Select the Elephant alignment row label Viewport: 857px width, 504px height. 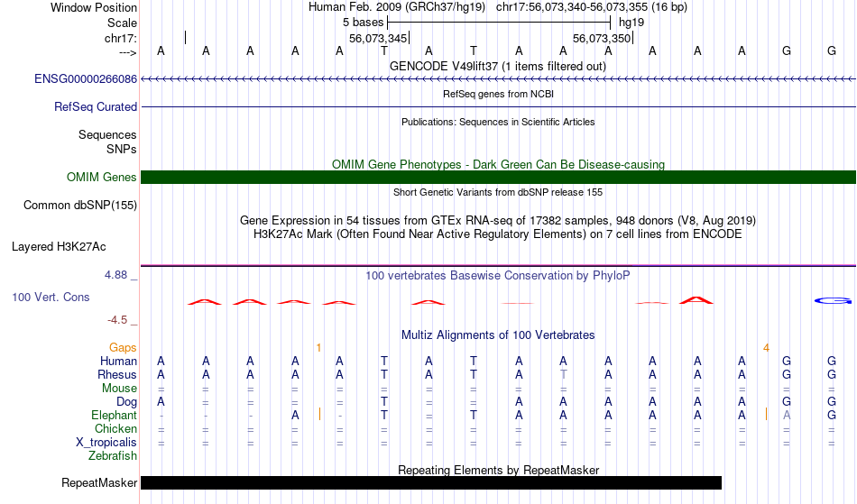click(x=114, y=416)
